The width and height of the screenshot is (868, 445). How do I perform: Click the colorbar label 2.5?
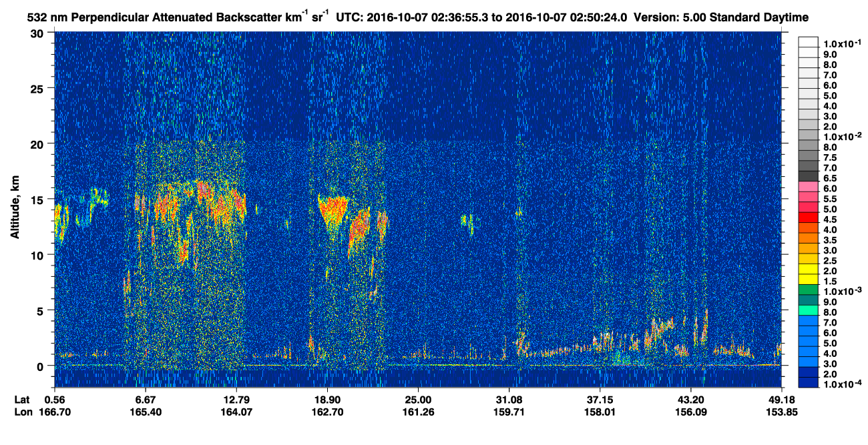tap(831, 261)
